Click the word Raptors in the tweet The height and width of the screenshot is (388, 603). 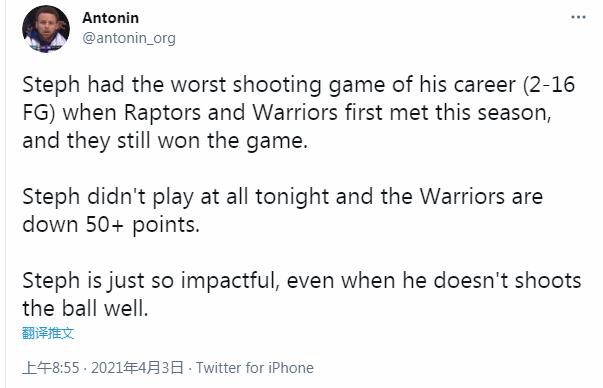coord(162,113)
